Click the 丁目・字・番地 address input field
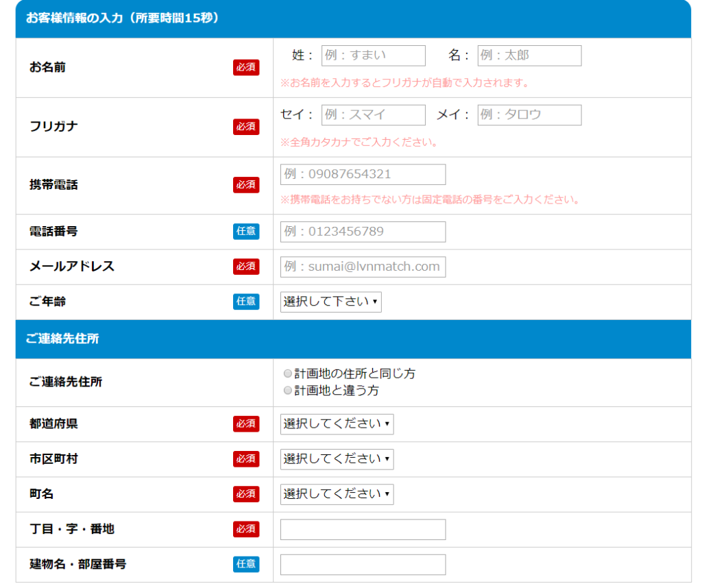The width and height of the screenshot is (702, 588). point(363,529)
